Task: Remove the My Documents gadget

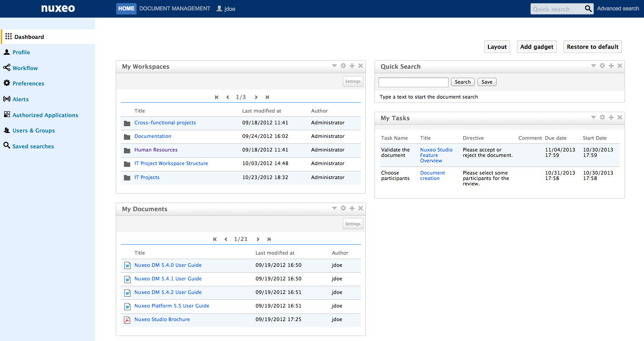Action: pyautogui.click(x=360, y=208)
